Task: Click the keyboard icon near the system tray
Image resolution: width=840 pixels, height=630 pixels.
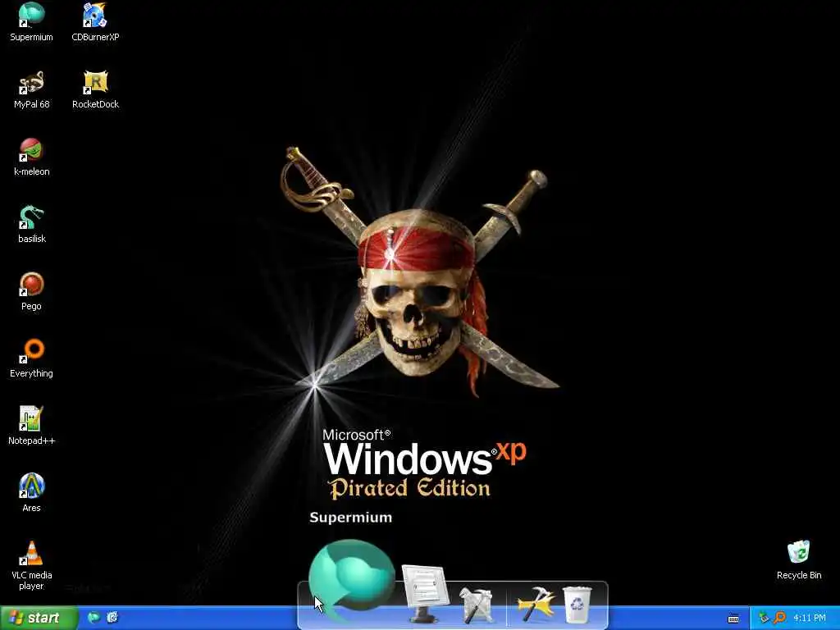Action: coord(733,619)
